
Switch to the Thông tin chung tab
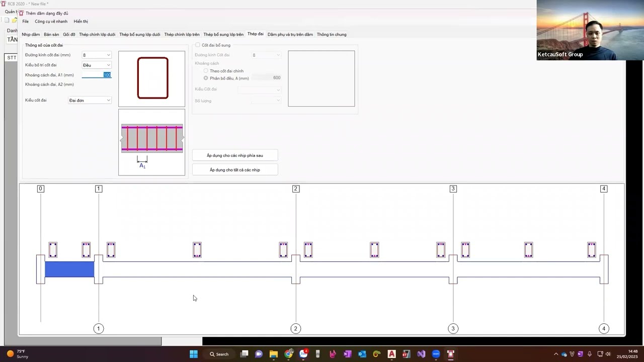click(x=332, y=34)
